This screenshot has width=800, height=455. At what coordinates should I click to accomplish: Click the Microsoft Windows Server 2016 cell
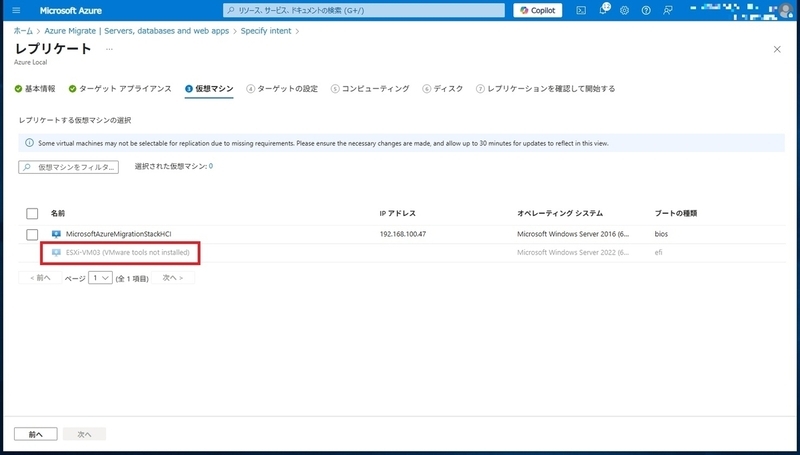(573, 234)
